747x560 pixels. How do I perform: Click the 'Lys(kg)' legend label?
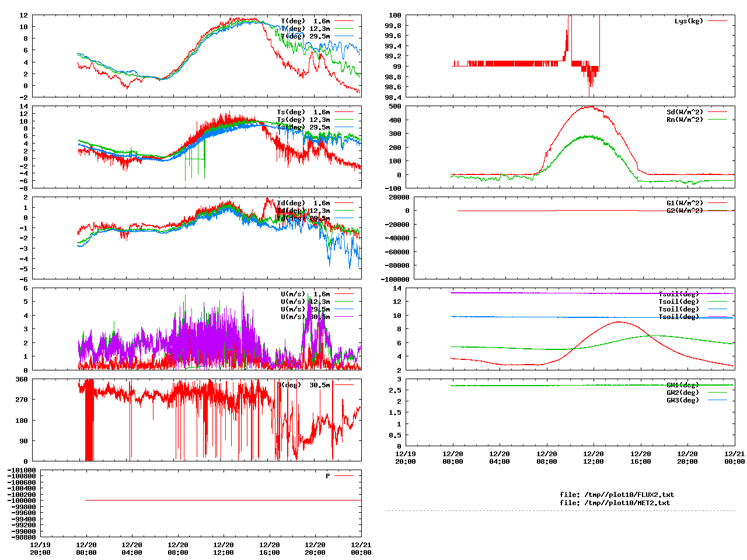pos(689,21)
